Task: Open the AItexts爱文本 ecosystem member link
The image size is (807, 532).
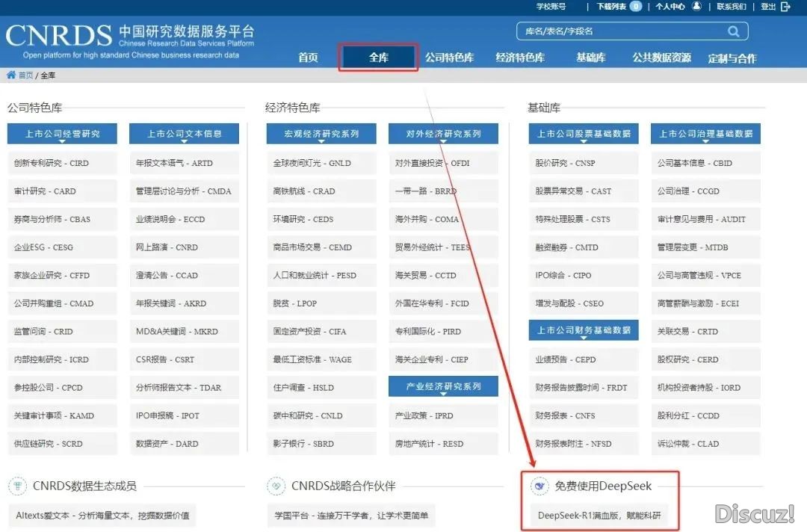Action: pyautogui.click(x=102, y=516)
